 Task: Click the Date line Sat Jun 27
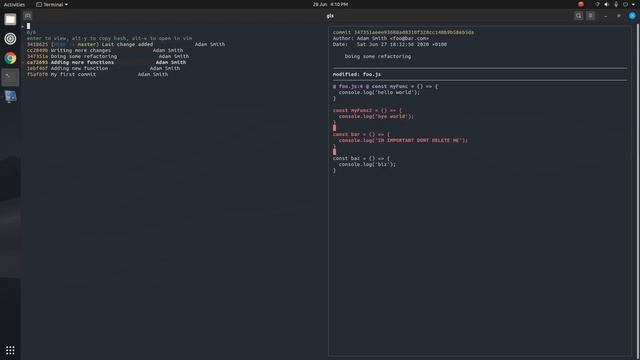(389, 44)
